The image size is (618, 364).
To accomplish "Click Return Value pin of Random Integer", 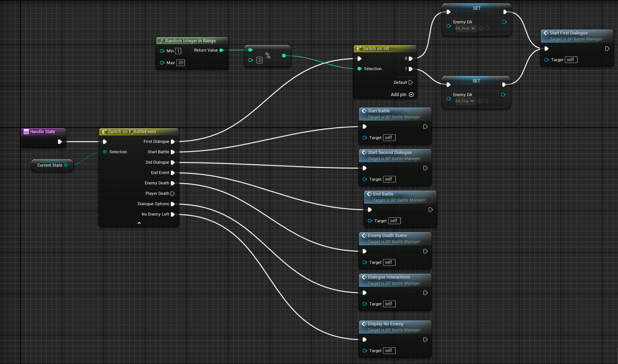I will [x=222, y=50].
